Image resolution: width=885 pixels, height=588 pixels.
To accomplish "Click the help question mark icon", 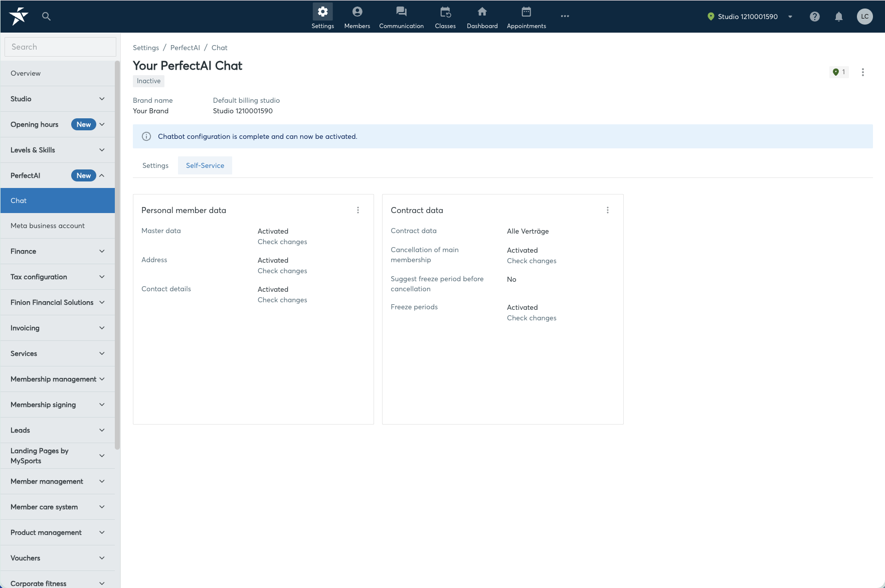I will tap(815, 17).
